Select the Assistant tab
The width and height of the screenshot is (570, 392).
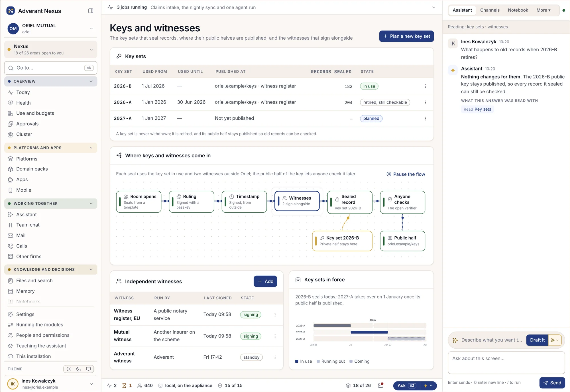[x=462, y=10]
